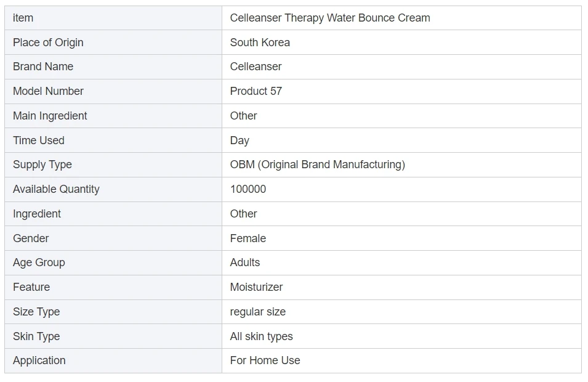Image resolution: width=588 pixels, height=382 pixels.
Task: Select the available quantity '100000' value
Action: click(x=248, y=189)
